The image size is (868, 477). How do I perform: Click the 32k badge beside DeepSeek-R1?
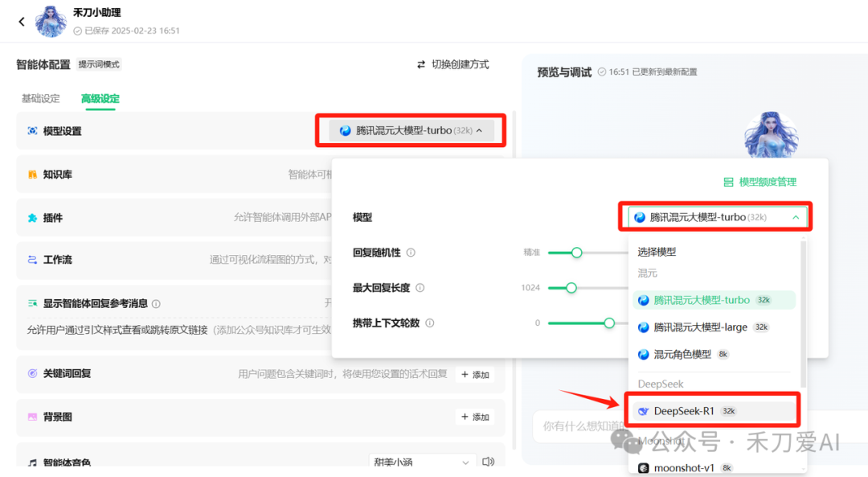tap(729, 411)
